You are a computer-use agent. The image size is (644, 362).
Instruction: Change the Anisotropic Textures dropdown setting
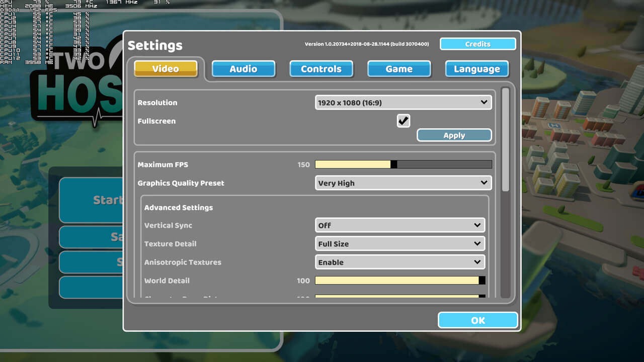point(400,262)
